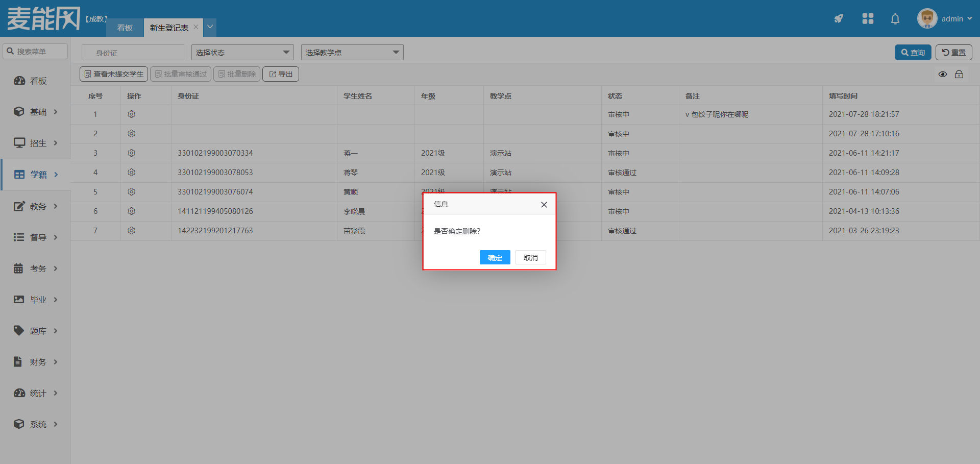
Task: Close the 新生登记表 tab
Action: pos(196,27)
